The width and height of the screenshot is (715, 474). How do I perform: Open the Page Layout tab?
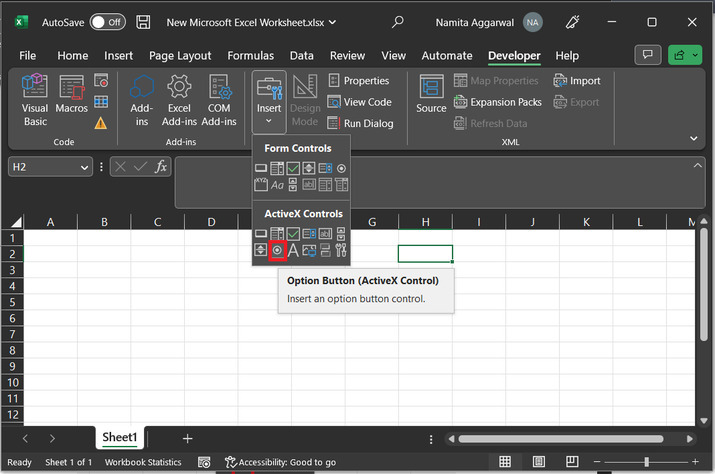coord(180,56)
